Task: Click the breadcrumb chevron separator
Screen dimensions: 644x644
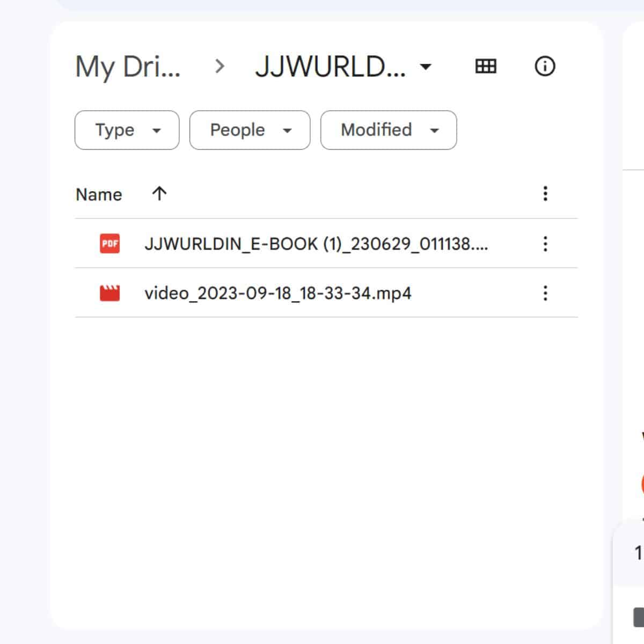Action: [219, 67]
